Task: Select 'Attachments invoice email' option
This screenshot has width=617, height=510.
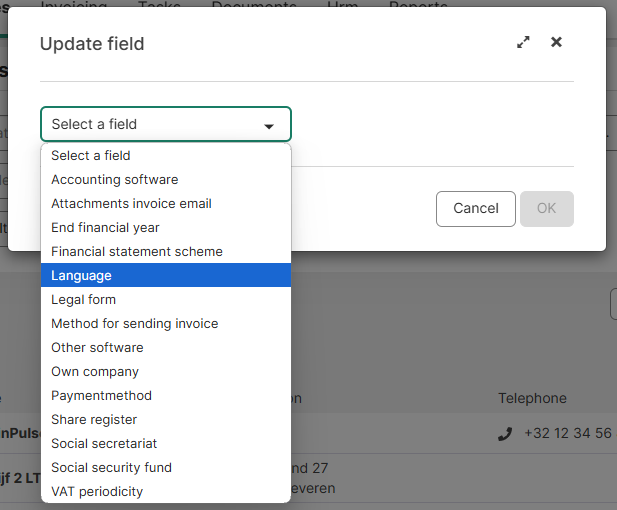Action: click(166, 203)
